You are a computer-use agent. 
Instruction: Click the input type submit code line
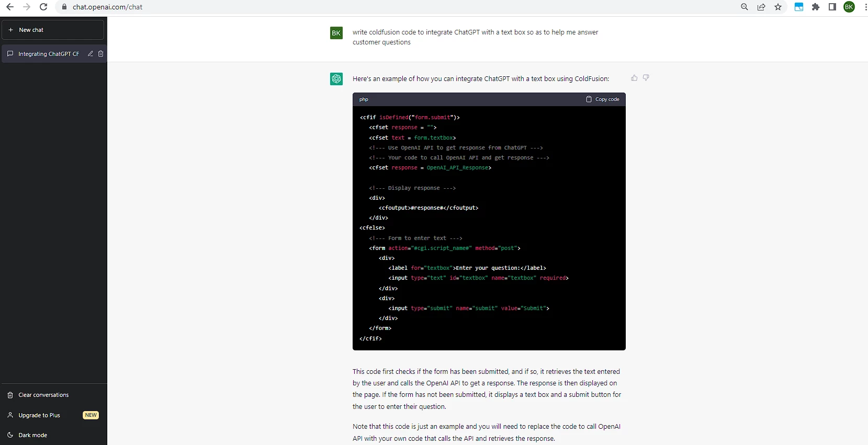click(x=469, y=309)
